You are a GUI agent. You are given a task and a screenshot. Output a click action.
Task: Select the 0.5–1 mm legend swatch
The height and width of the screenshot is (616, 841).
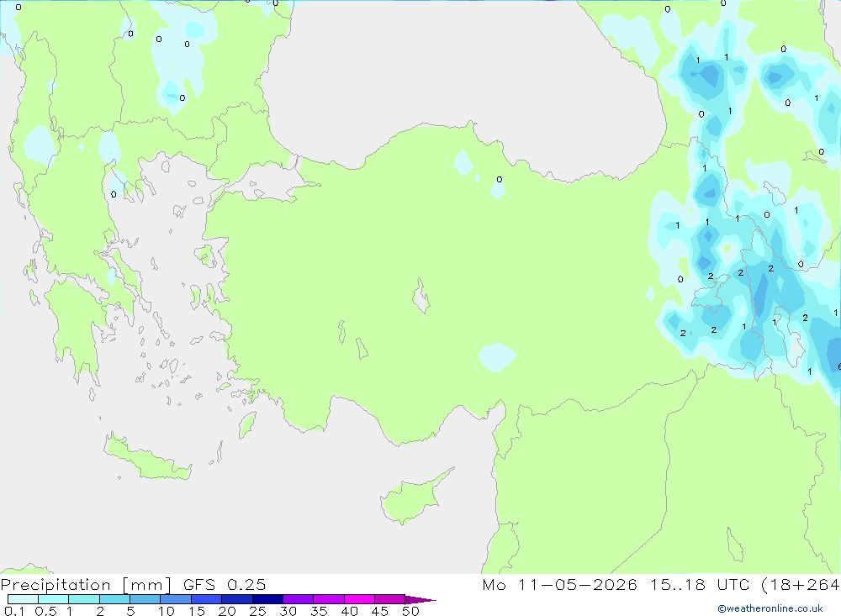pos(54,599)
